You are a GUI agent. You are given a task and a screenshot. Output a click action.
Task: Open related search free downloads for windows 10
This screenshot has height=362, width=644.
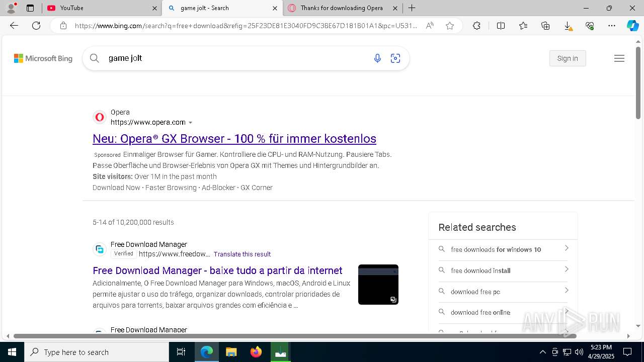(x=503, y=249)
